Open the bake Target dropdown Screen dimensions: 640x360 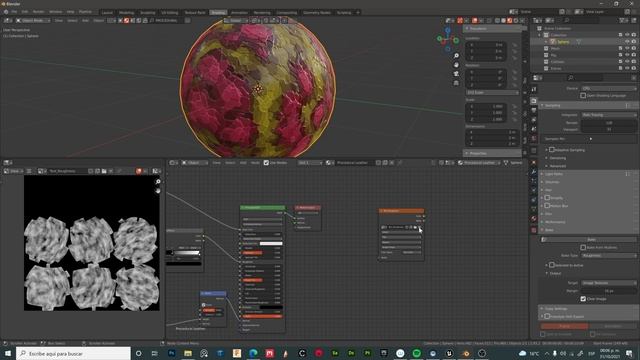[609, 283]
